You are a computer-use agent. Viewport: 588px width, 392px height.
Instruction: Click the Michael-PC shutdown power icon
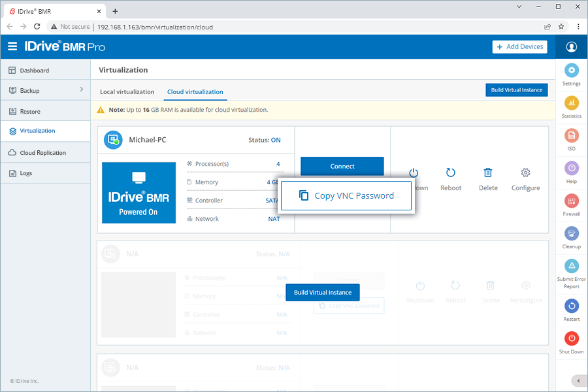414,172
